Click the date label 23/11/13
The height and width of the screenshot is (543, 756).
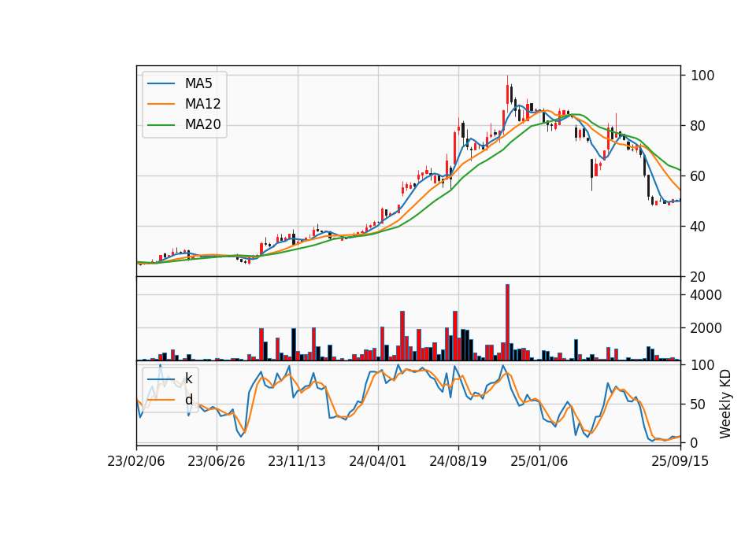pyautogui.click(x=297, y=461)
